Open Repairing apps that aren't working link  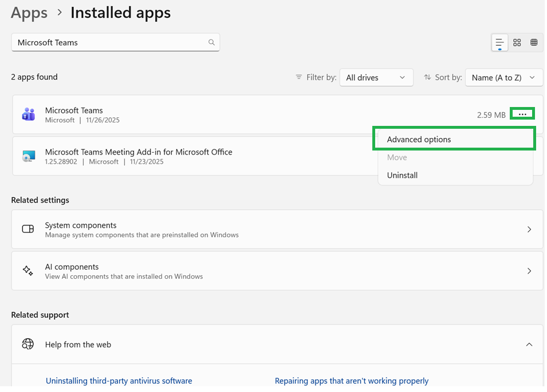click(352, 381)
